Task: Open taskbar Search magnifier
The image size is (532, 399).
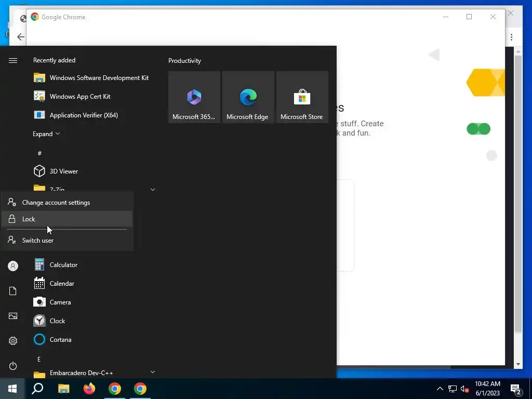Action: (x=37, y=389)
